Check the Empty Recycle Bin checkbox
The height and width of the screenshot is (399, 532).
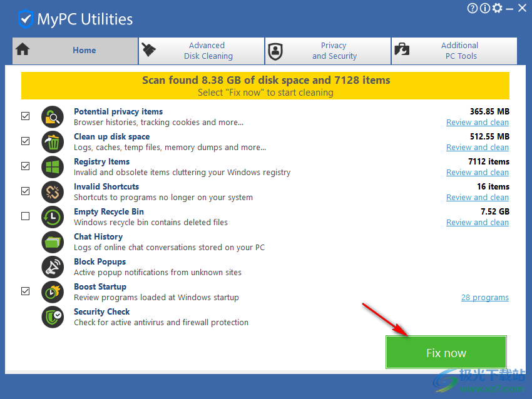[x=26, y=216]
